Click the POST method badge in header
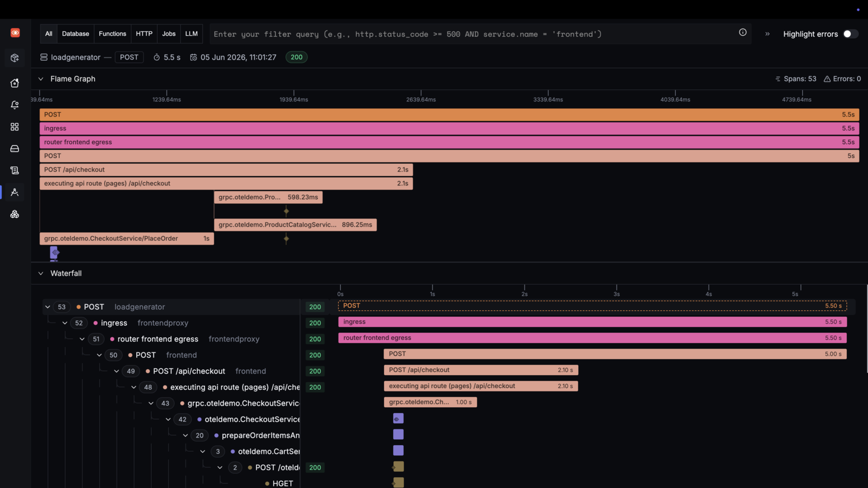This screenshot has width=868, height=488. pyautogui.click(x=129, y=57)
